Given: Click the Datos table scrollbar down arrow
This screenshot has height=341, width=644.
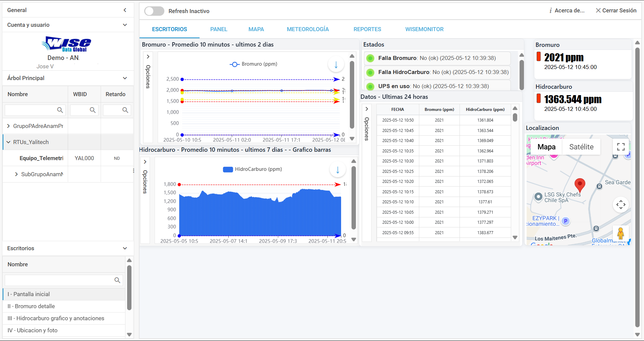Looking at the screenshot, I should (x=515, y=237).
